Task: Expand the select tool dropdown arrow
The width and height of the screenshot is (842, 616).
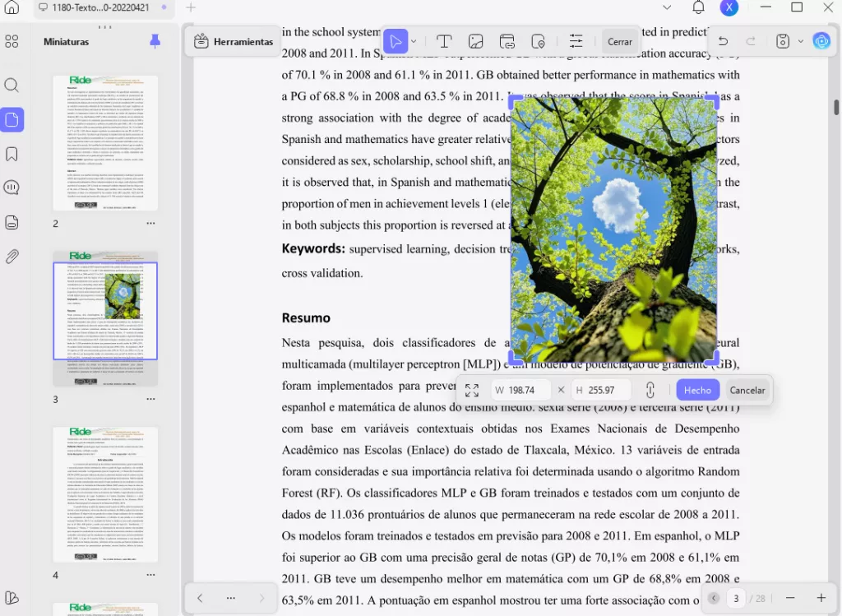Action: pos(414,41)
